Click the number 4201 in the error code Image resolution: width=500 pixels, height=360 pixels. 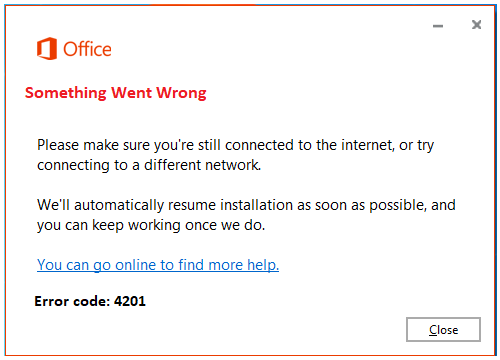130,301
